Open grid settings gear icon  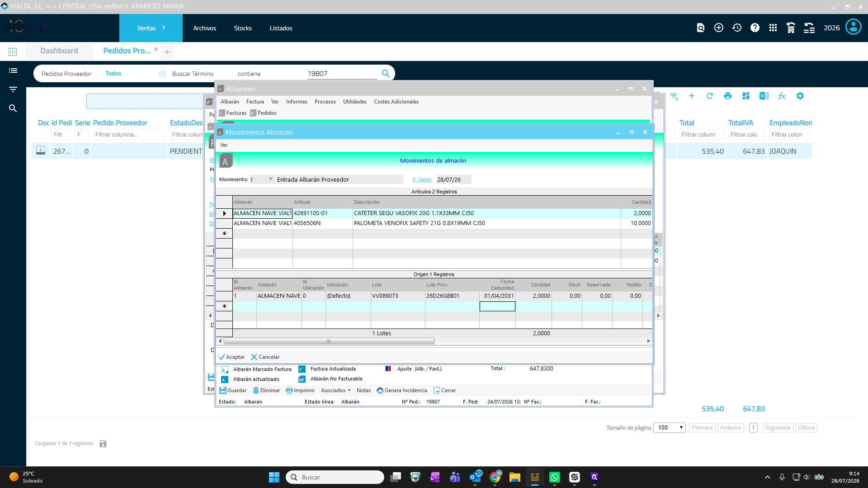[800, 96]
